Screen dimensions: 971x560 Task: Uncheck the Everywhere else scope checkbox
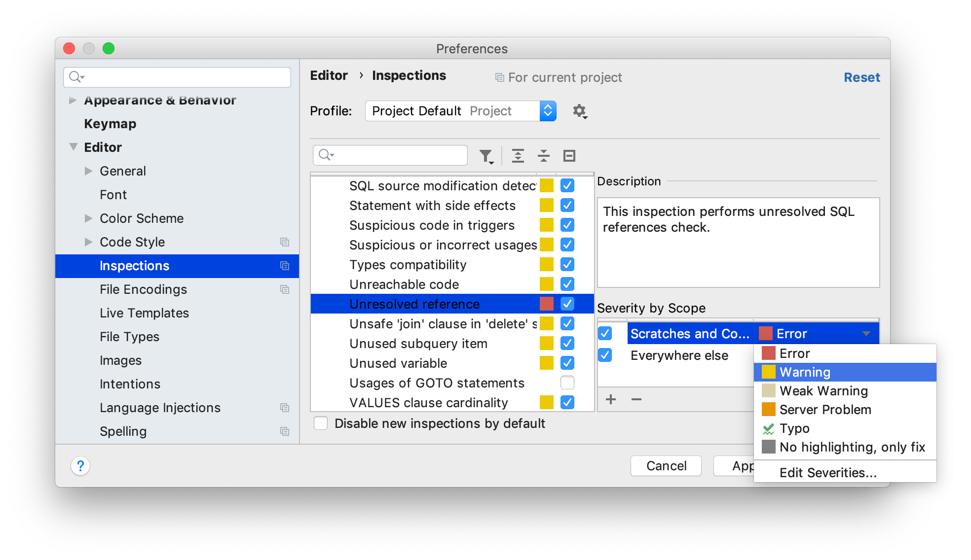click(605, 355)
